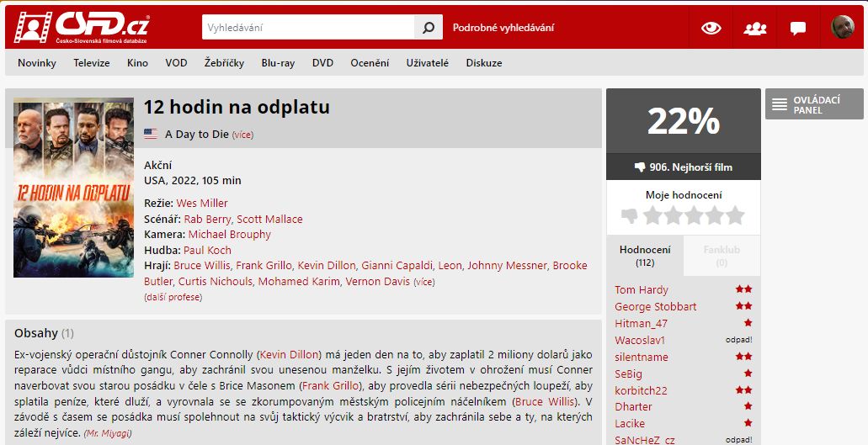Open user Dharter
Screen dimensions: 868x445
click(633, 406)
